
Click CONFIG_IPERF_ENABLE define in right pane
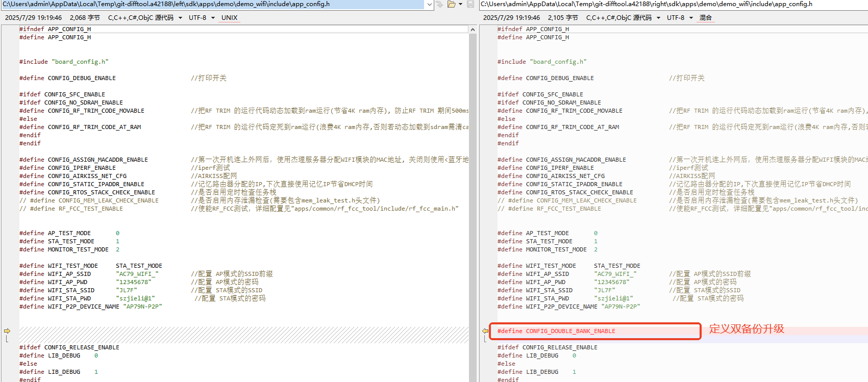pos(545,168)
